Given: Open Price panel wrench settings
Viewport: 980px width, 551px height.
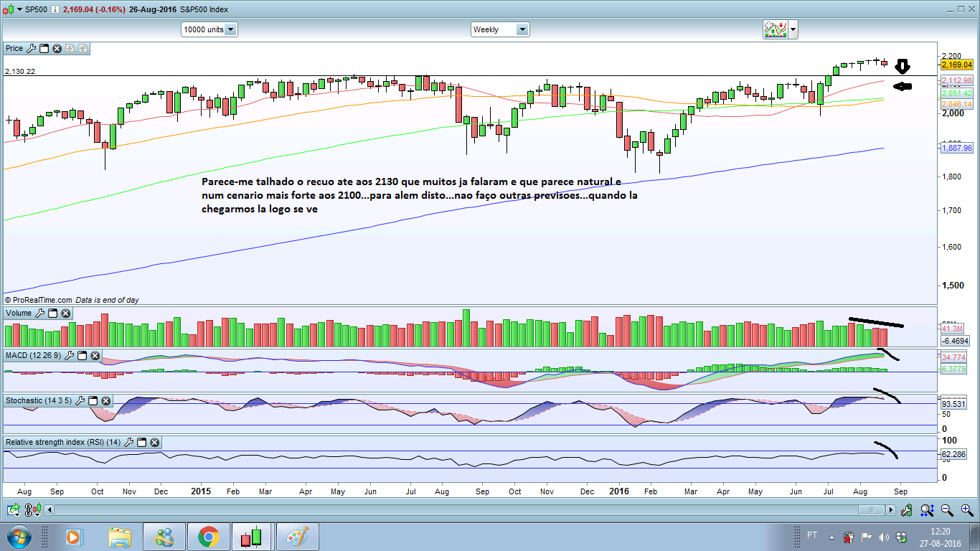Looking at the screenshot, I should [31, 49].
